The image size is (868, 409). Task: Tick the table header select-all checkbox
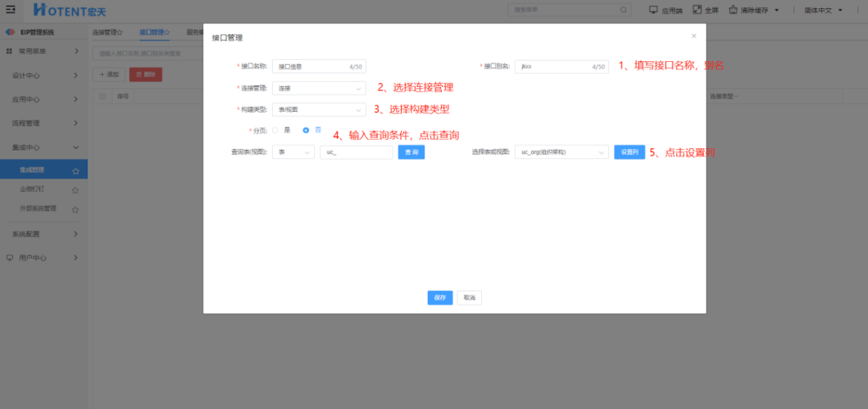103,97
